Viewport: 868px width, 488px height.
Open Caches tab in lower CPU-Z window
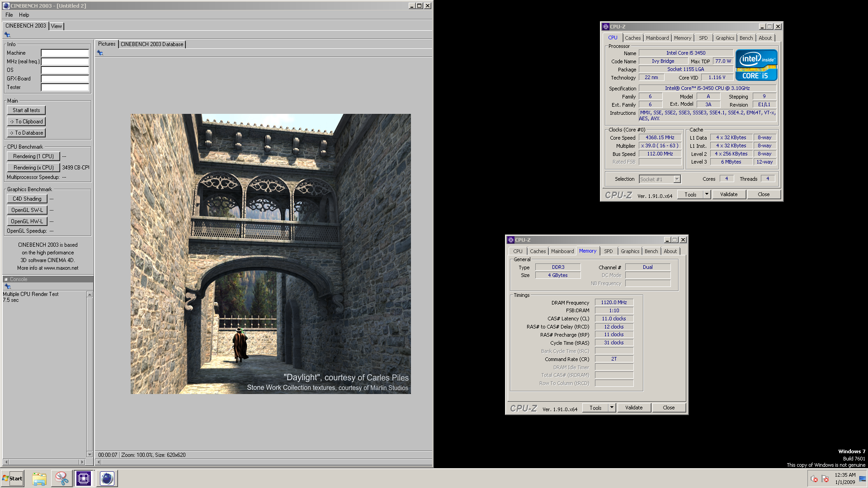point(538,251)
